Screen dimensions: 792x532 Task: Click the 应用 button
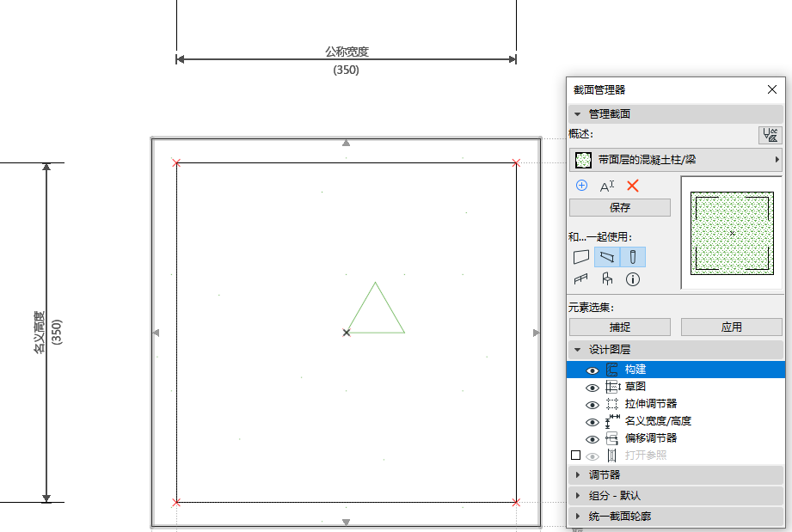pos(732,327)
